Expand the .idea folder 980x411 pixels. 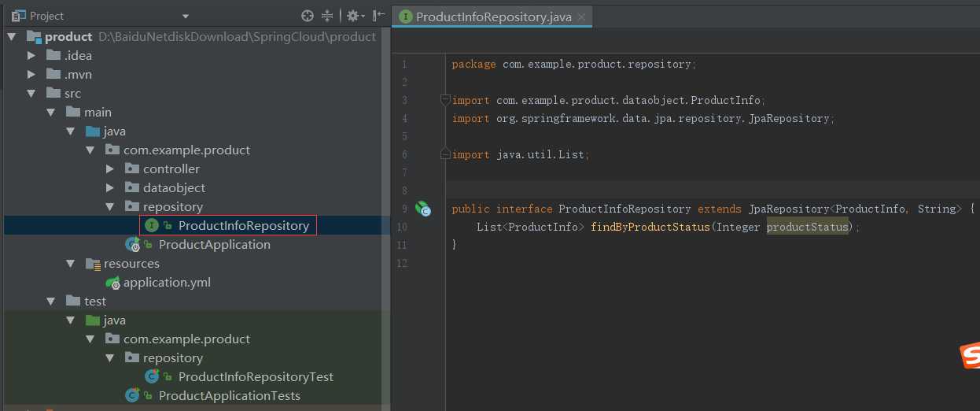pos(31,55)
